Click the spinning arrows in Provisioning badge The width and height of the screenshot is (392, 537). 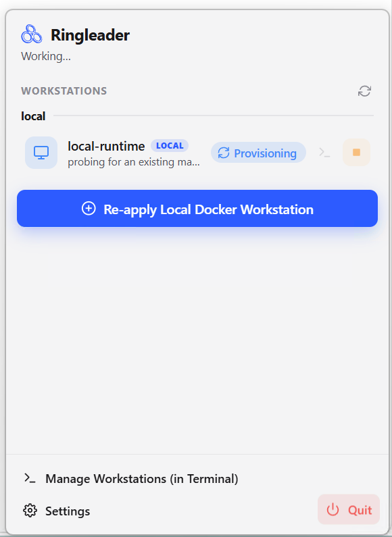coord(224,153)
